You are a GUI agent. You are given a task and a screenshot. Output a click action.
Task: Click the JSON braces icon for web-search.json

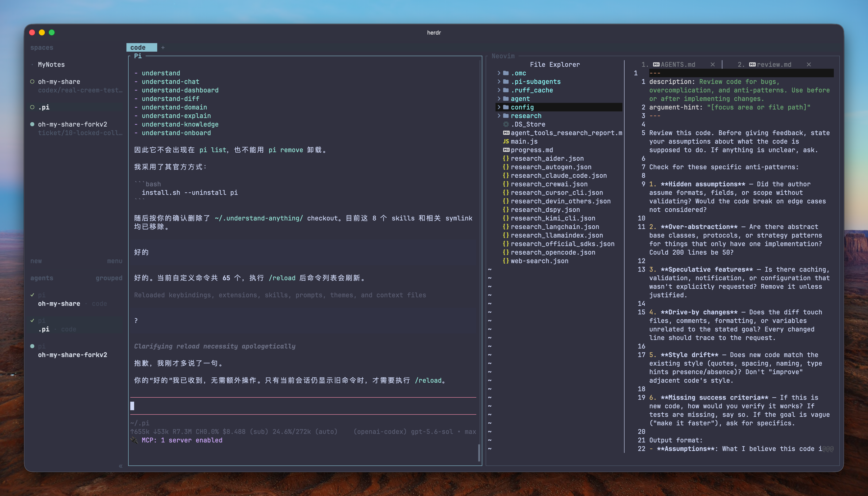pyautogui.click(x=506, y=261)
